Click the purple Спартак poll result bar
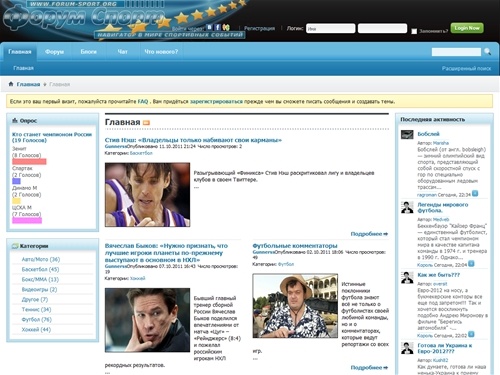Screen dimensions: 500x375 click(x=16, y=181)
